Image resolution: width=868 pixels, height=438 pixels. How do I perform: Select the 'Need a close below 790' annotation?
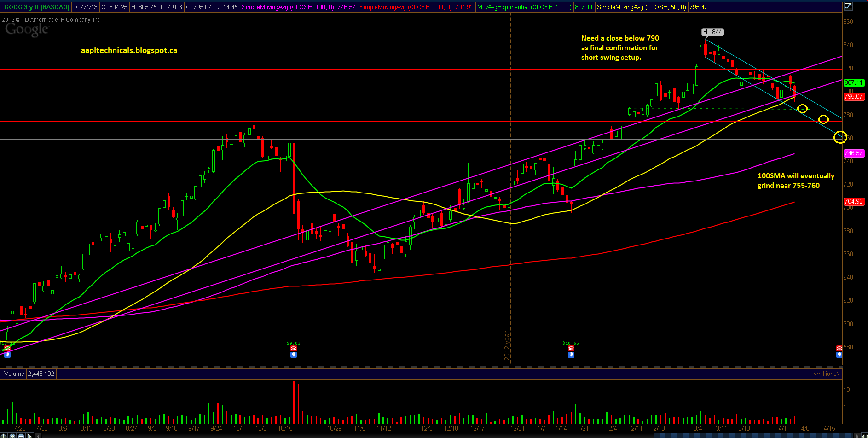pos(620,48)
